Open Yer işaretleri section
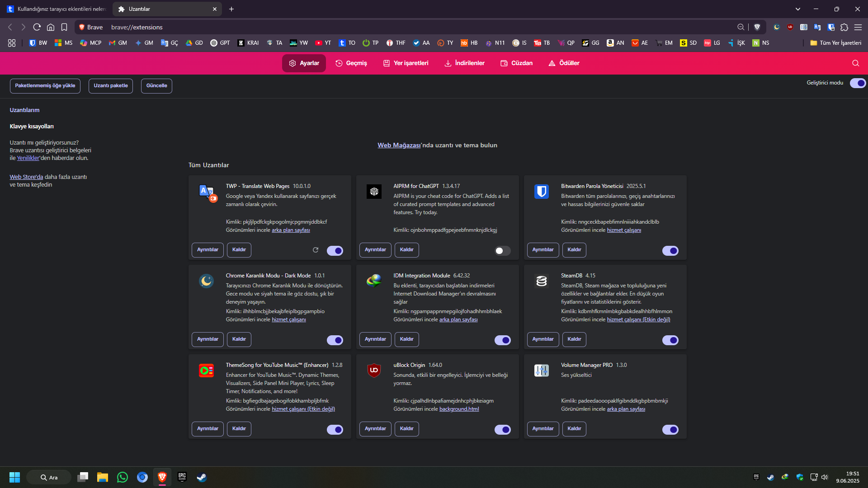 coord(406,63)
